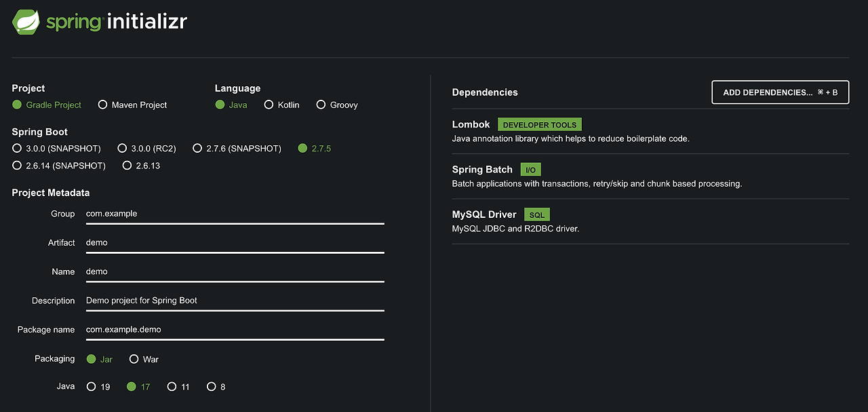
Task: Click the Spring Batch dependency entry
Action: point(650,176)
